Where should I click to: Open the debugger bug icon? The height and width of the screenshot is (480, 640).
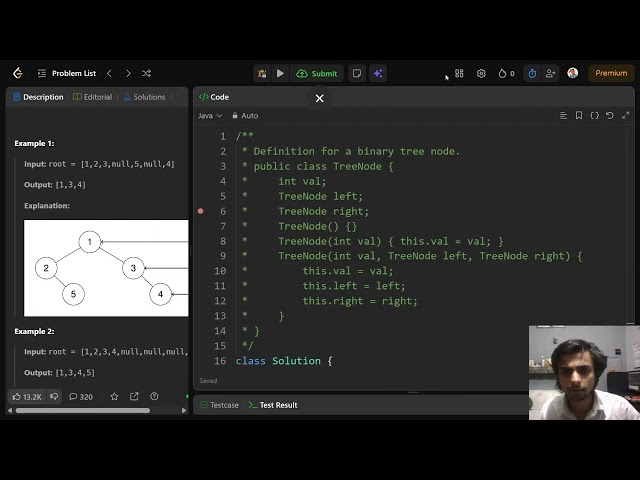pos(262,73)
